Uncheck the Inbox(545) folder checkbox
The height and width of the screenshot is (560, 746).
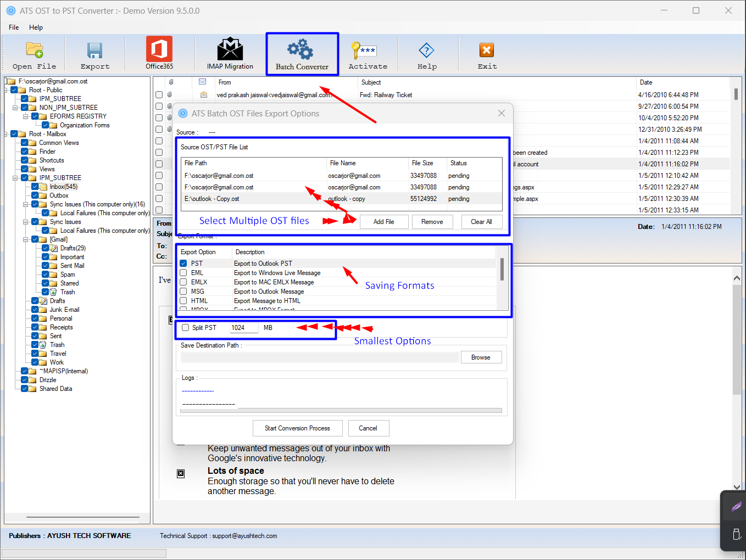35,187
